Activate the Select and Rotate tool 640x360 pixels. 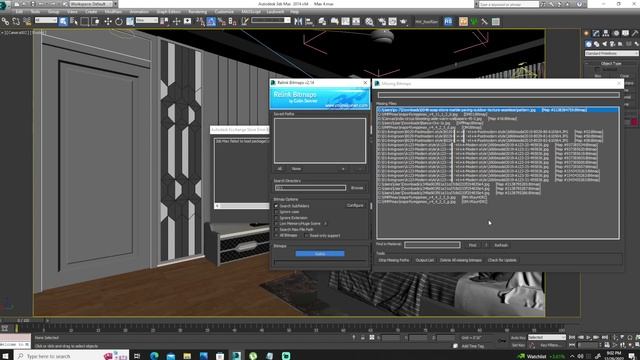[x=119, y=22]
